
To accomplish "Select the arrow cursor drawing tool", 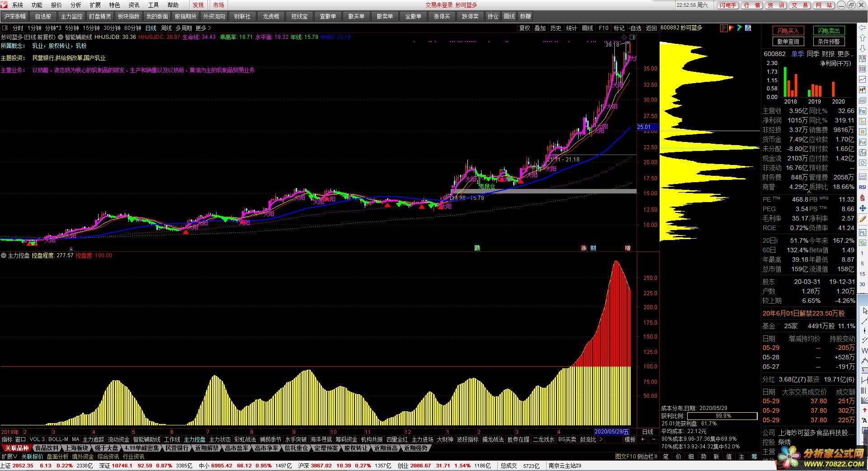I will tap(864, 311).
